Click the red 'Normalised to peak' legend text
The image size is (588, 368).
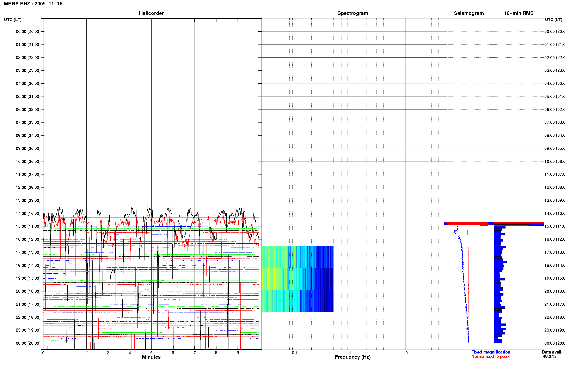pyautogui.click(x=490, y=357)
